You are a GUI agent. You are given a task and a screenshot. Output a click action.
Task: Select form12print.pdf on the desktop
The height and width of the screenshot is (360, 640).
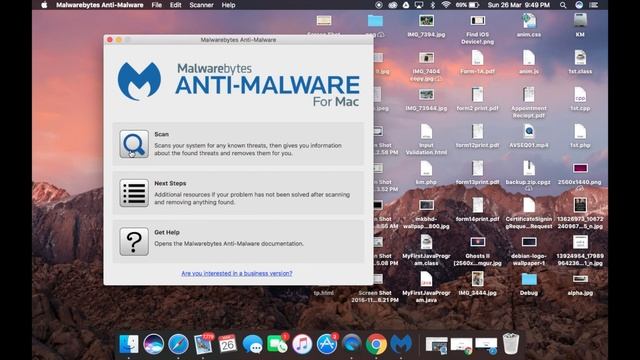tap(478, 131)
